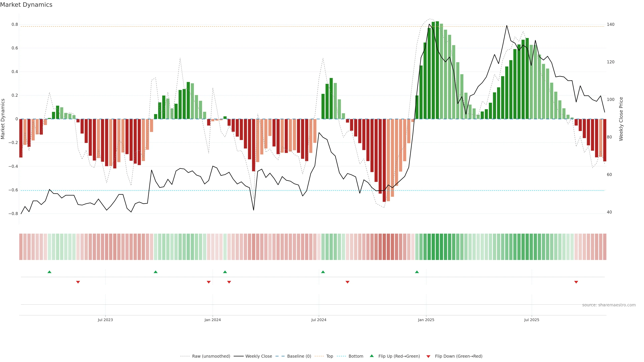Click the first green flip-up triangle marker
This screenshot has height=362, width=644.
point(49,272)
